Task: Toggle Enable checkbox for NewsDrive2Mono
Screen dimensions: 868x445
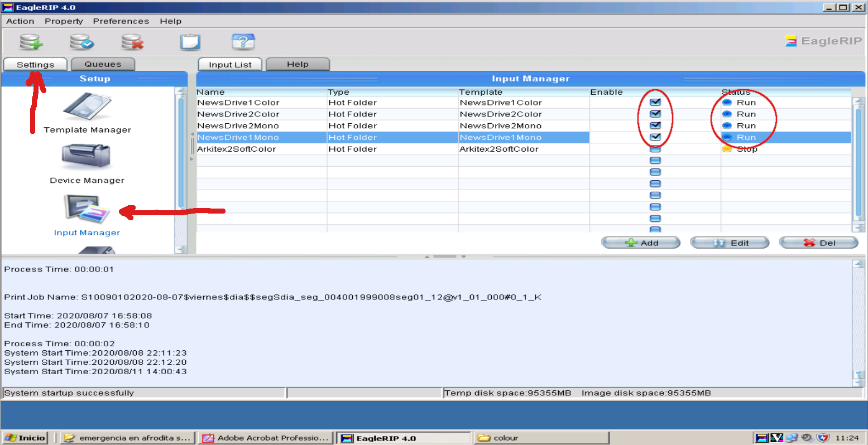Action: coord(655,126)
